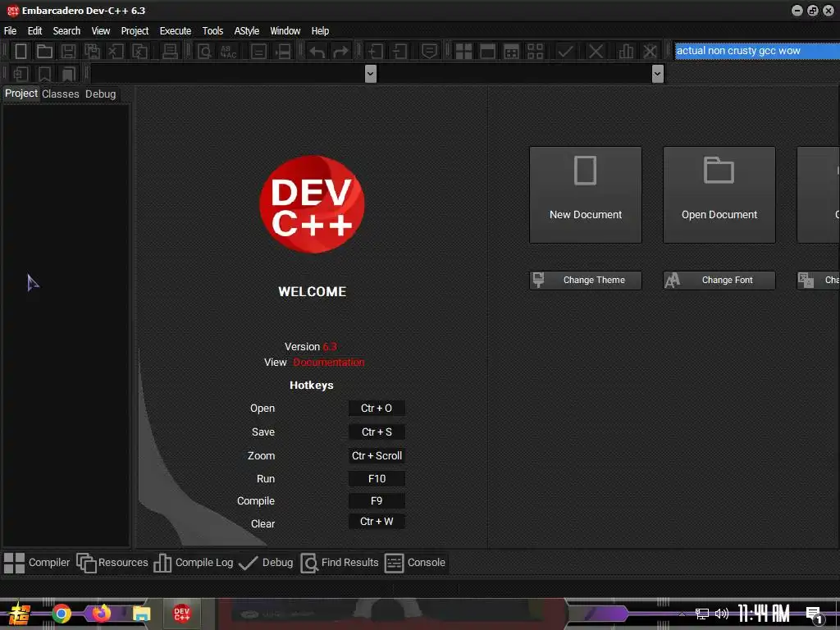This screenshot has height=630, width=840.
Task: Click the Close All files toolbar icon
Action: click(139, 52)
